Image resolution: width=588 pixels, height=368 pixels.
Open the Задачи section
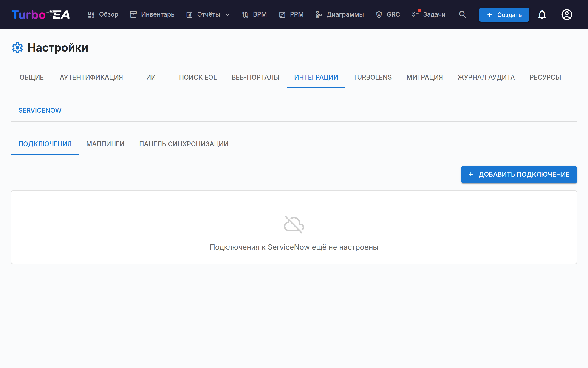tap(434, 14)
